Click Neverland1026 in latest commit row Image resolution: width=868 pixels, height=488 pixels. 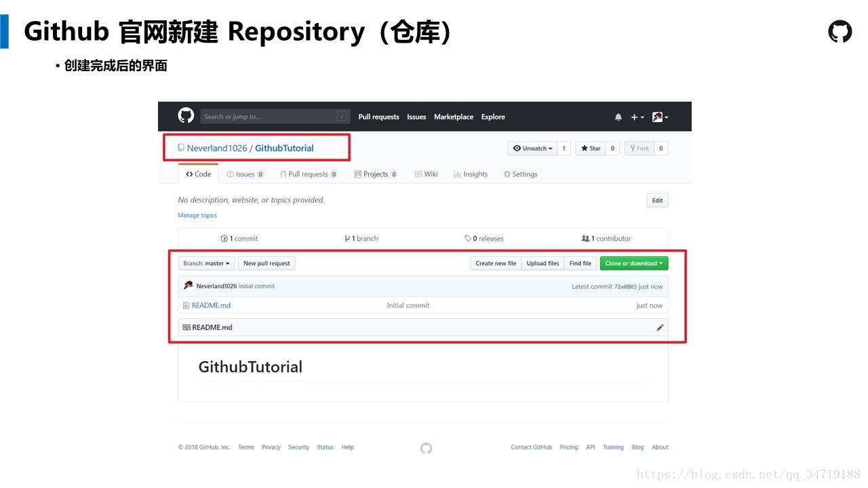216,287
